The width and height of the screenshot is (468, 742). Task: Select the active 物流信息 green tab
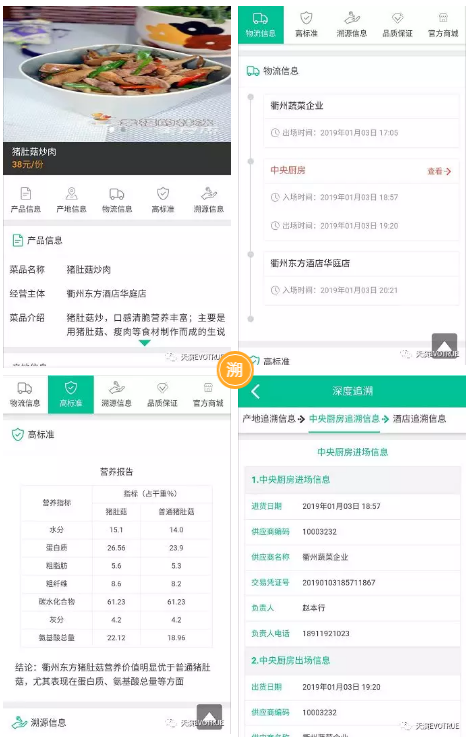[261, 25]
